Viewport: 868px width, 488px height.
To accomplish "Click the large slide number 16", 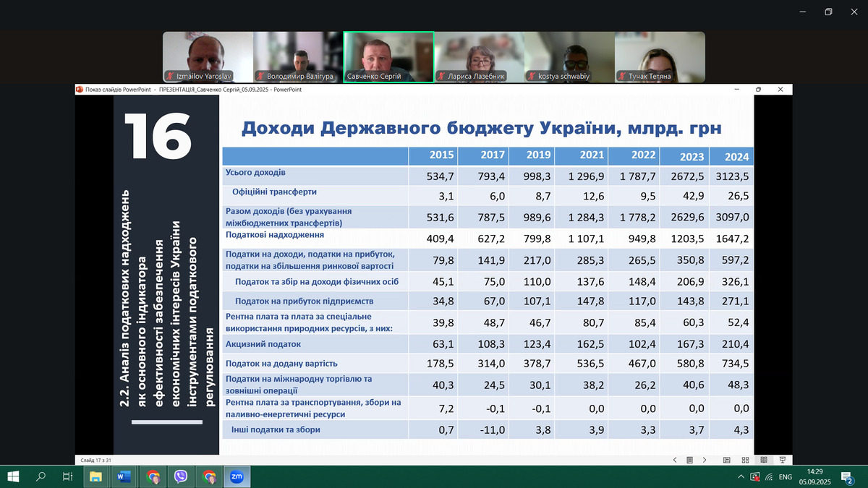I will click(x=158, y=135).
